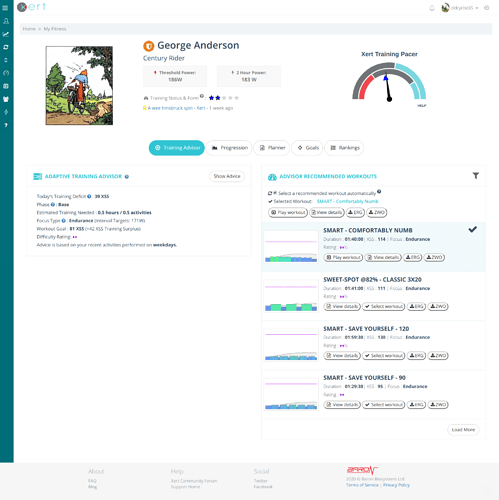Image resolution: width=499 pixels, height=500 pixels.
Task: Click the orange badge beside George Anderson
Action: click(x=149, y=46)
